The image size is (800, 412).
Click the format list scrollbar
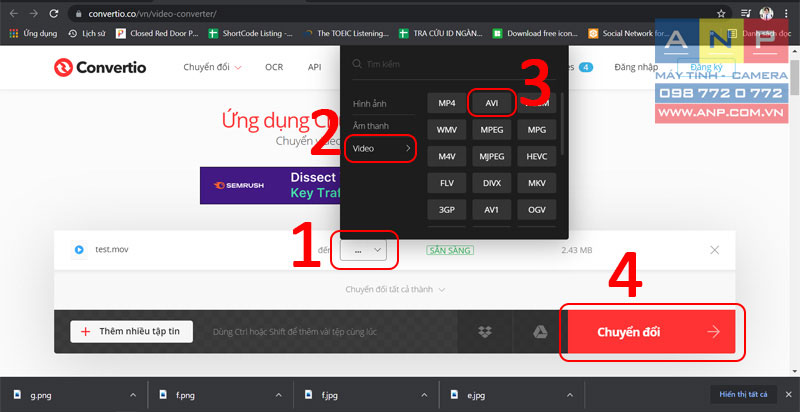[562, 123]
